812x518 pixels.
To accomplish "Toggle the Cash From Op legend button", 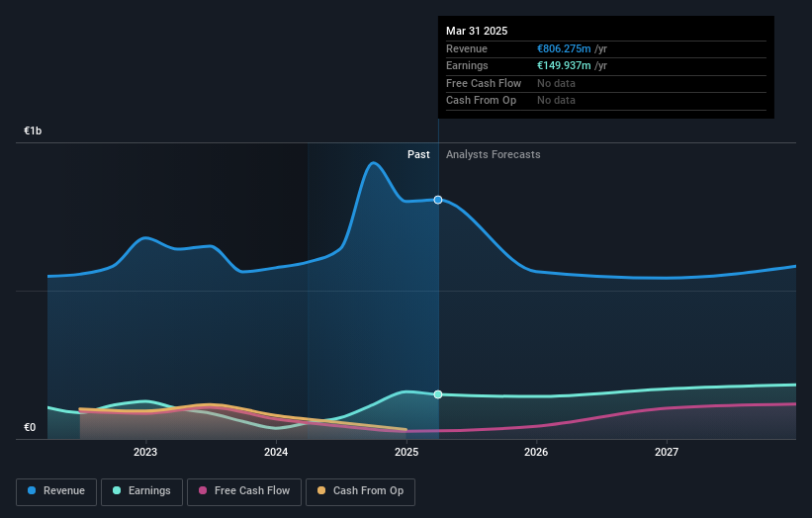I will click(360, 491).
